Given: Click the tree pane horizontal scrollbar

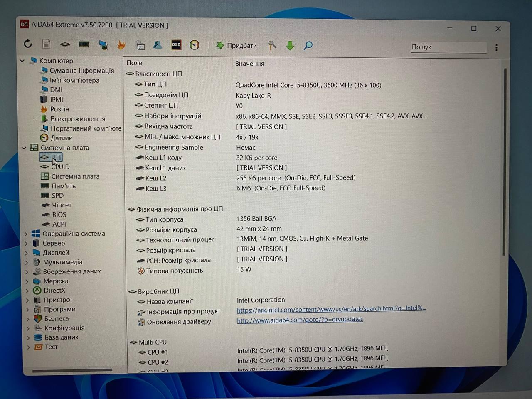Looking at the screenshot, I should pos(72,370).
